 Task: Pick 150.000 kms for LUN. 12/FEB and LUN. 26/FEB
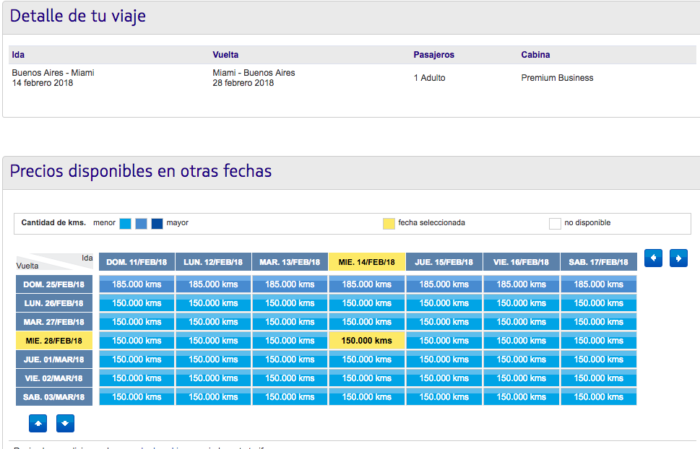pyautogui.click(x=213, y=303)
